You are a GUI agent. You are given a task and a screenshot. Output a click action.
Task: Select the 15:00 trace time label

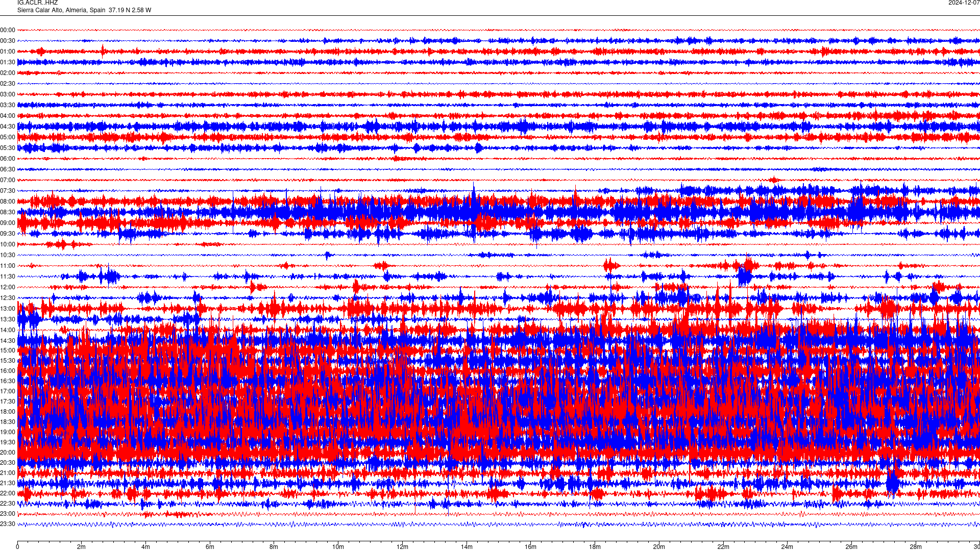tap(8, 350)
